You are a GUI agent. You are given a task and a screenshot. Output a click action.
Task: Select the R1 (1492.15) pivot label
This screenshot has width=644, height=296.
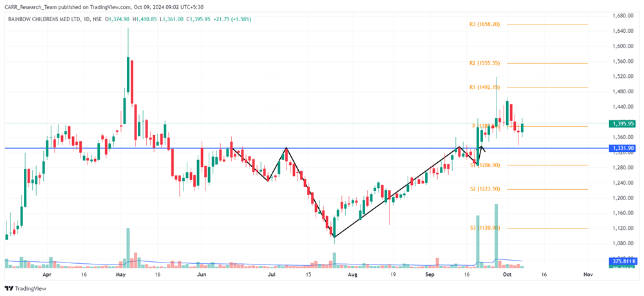point(485,87)
